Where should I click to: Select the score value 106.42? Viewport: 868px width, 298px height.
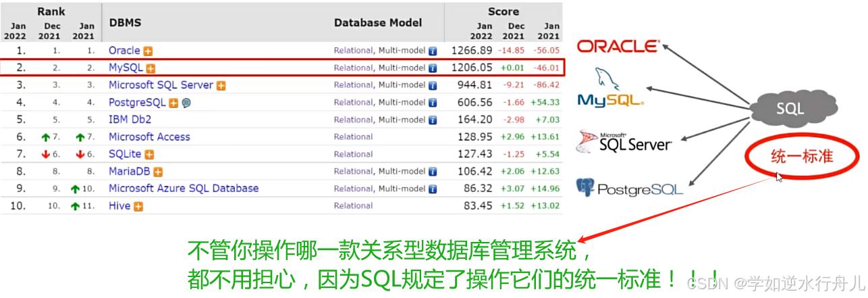pos(476,172)
